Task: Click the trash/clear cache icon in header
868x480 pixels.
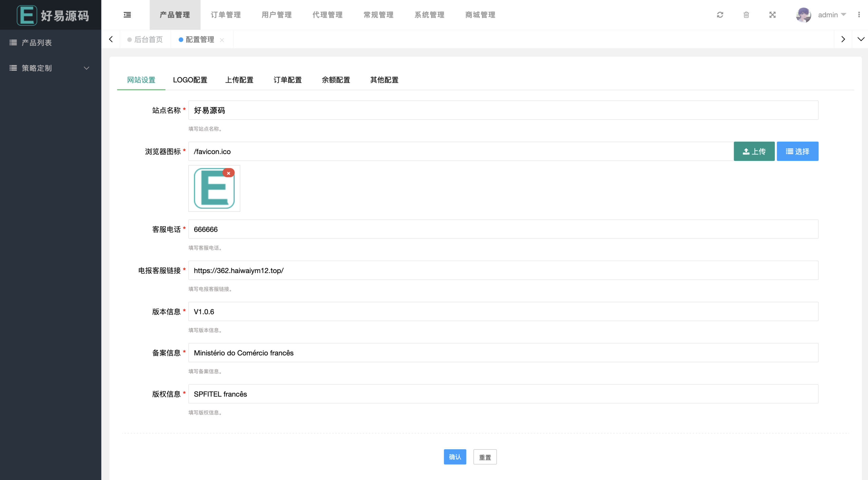Action: click(746, 15)
